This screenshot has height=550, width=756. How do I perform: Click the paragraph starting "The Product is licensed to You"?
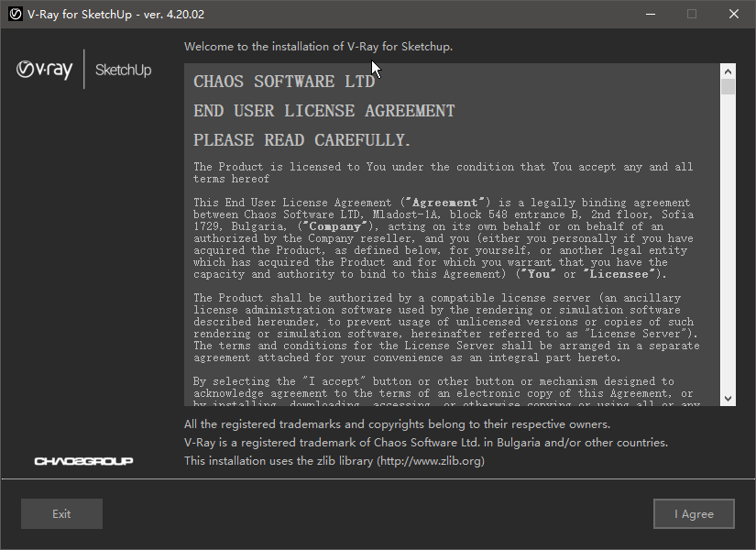tap(444, 172)
